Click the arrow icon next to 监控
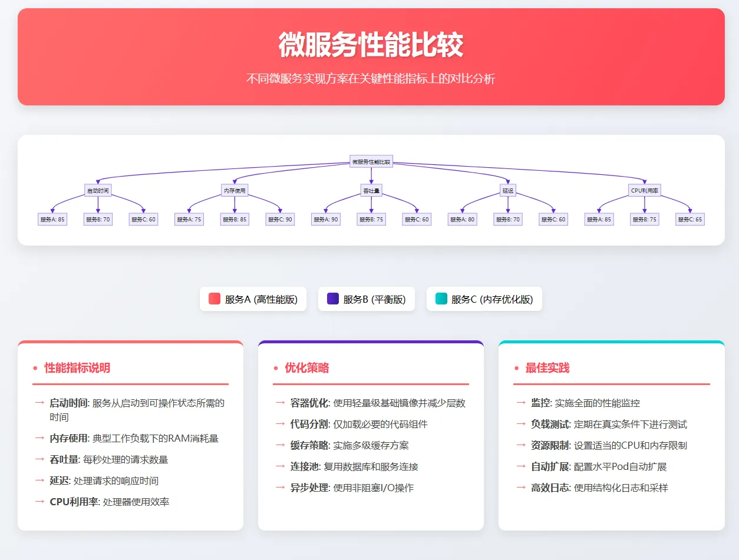Image resolution: width=739 pixels, height=560 pixels. (x=521, y=403)
